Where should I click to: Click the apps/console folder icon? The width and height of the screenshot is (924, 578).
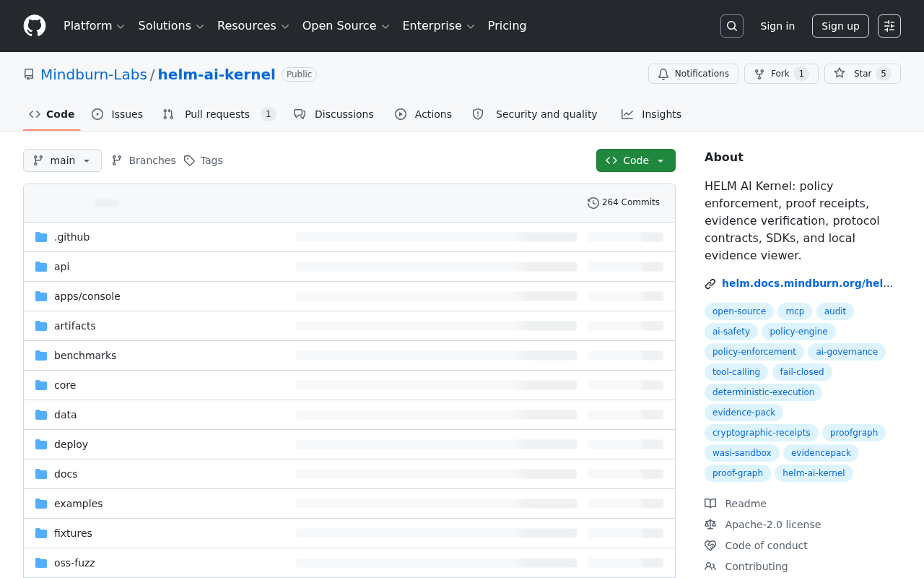click(41, 296)
